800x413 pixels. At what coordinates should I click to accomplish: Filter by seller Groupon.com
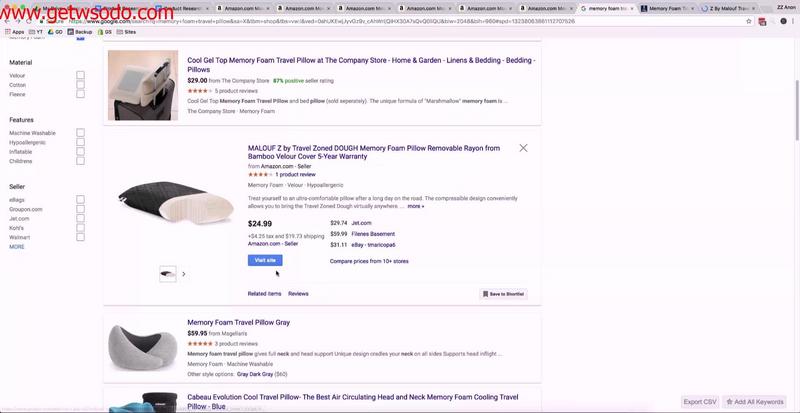(x=80, y=209)
